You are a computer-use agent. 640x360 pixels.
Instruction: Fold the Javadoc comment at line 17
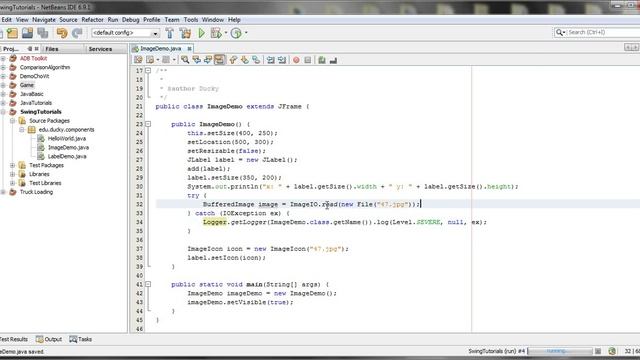click(x=148, y=70)
